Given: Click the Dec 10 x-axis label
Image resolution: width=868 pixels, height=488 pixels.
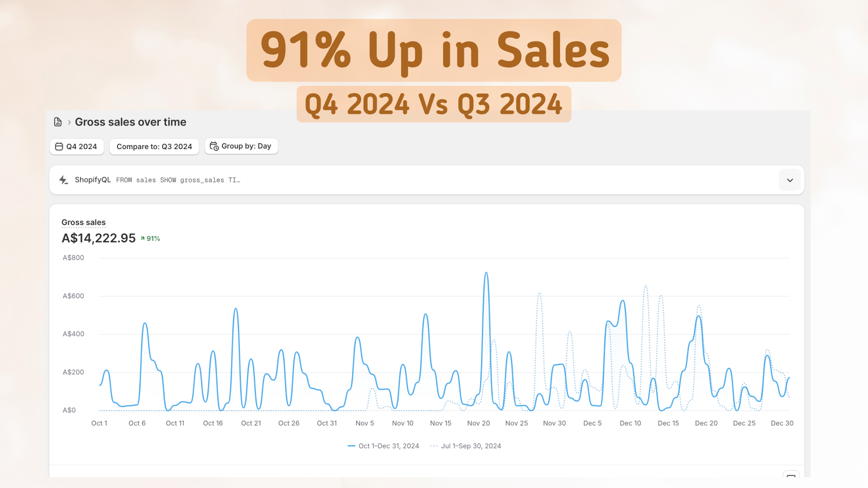Looking at the screenshot, I should point(630,423).
